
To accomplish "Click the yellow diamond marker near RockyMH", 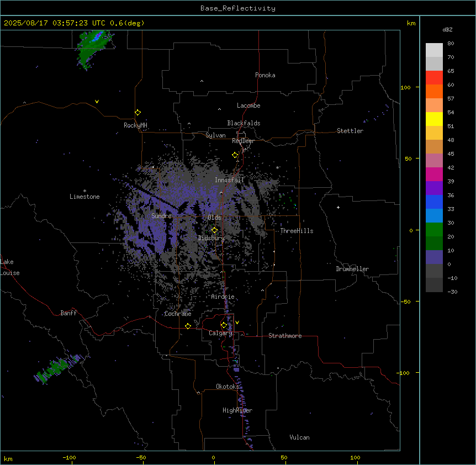I will tap(138, 113).
